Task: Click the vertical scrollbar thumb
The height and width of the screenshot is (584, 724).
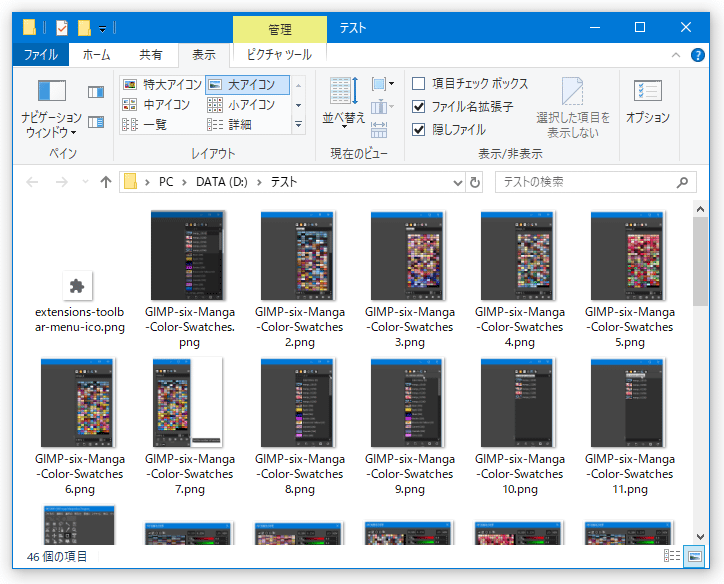Action: tap(700, 261)
